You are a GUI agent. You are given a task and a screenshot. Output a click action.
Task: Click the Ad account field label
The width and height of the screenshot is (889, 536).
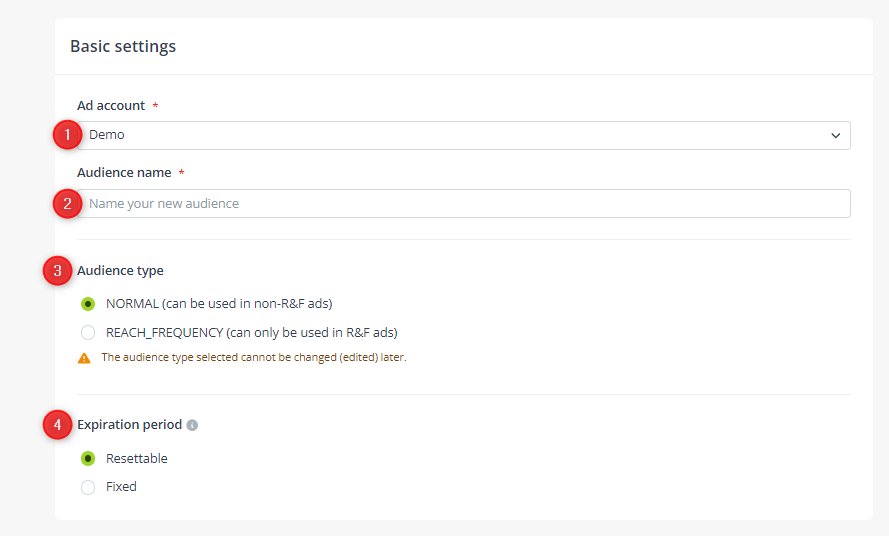[111, 105]
